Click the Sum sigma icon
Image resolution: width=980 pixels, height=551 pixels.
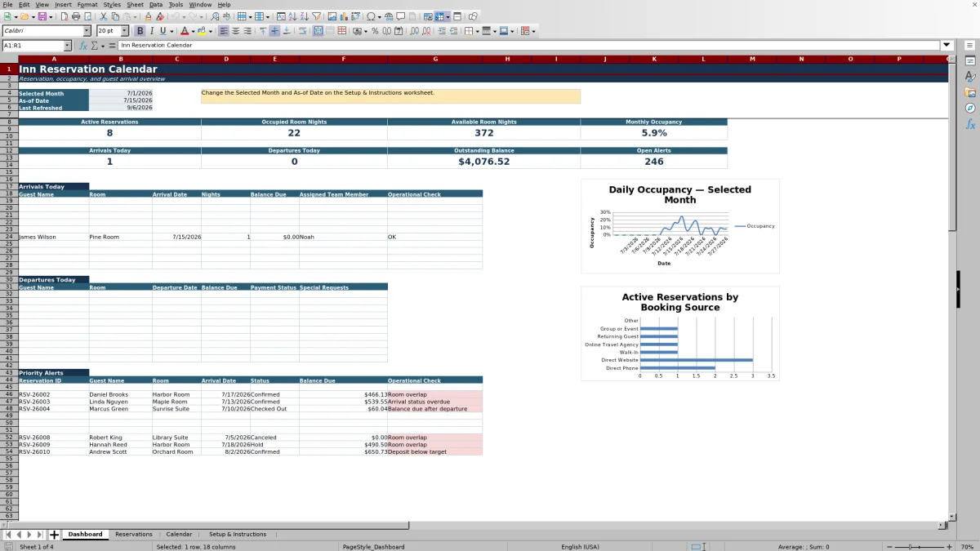click(x=94, y=46)
